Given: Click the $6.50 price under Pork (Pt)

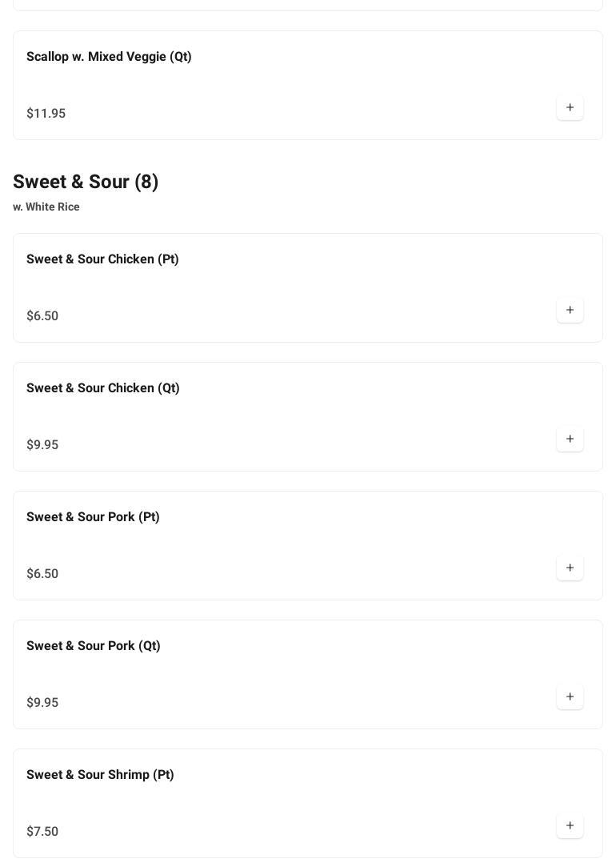Looking at the screenshot, I should click(42, 574).
